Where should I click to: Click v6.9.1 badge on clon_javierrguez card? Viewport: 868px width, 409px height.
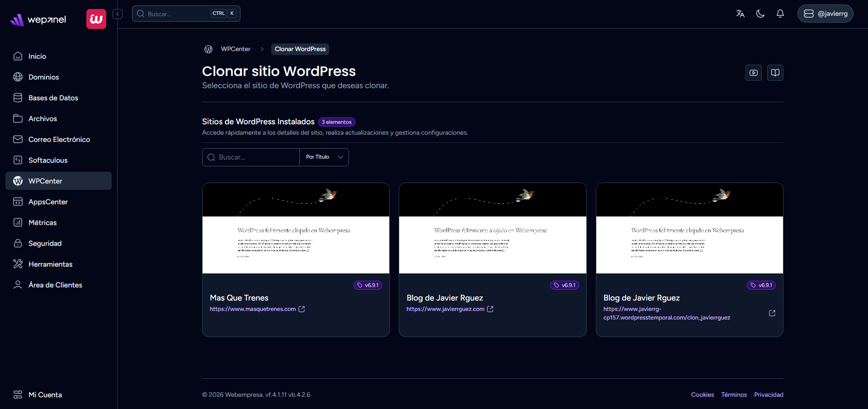pos(761,285)
